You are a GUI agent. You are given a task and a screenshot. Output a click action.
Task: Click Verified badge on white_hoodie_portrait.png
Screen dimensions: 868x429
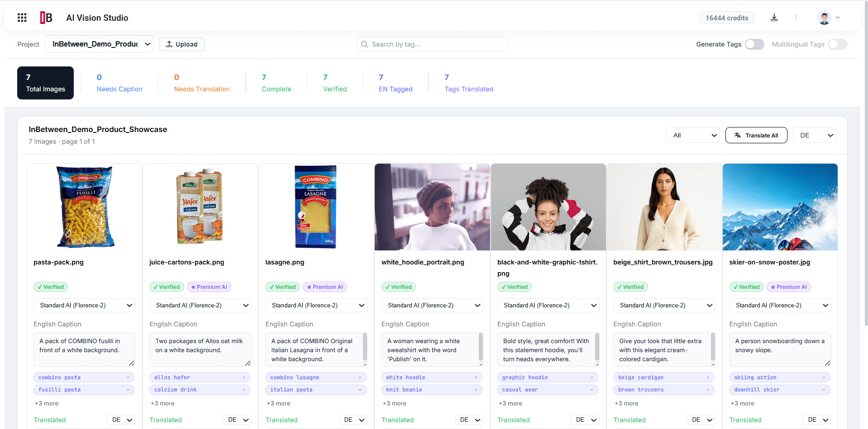[399, 287]
